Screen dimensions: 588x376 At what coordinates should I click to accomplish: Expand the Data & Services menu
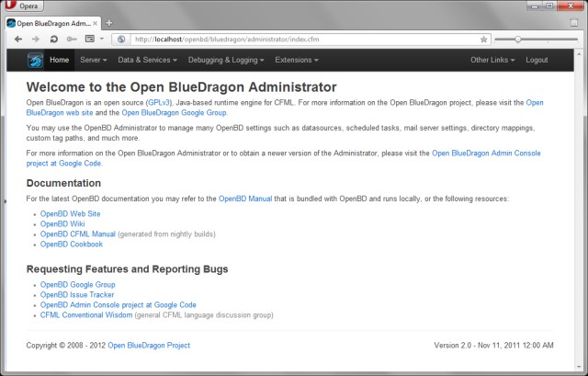pos(147,60)
